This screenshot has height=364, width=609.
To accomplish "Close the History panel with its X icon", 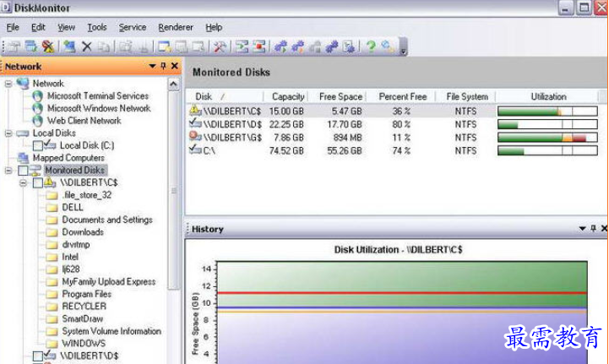I will coord(603,229).
